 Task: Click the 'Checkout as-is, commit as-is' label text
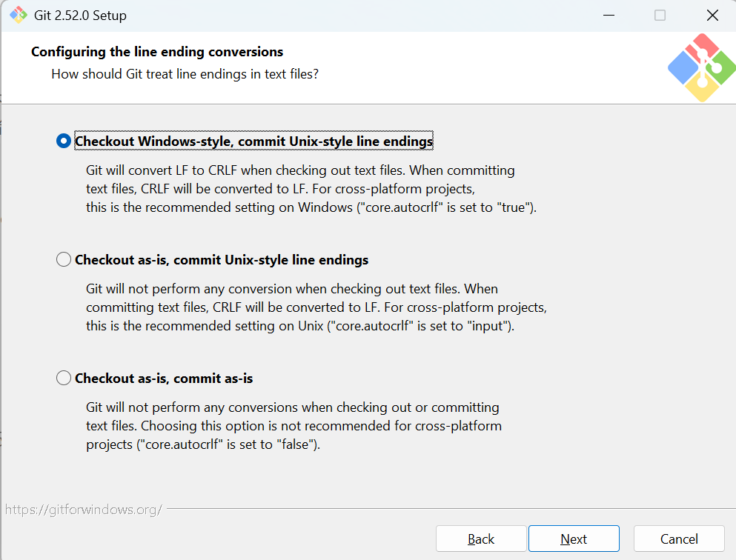(x=164, y=379)
